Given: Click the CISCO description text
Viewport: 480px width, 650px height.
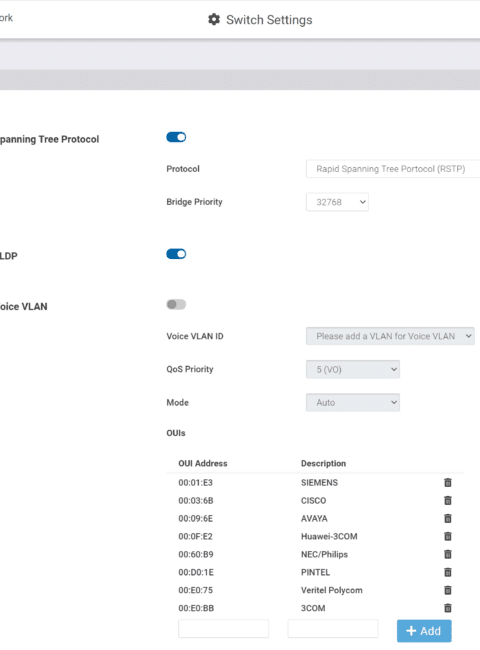Looking at the screenshot, I should [313, 500].
